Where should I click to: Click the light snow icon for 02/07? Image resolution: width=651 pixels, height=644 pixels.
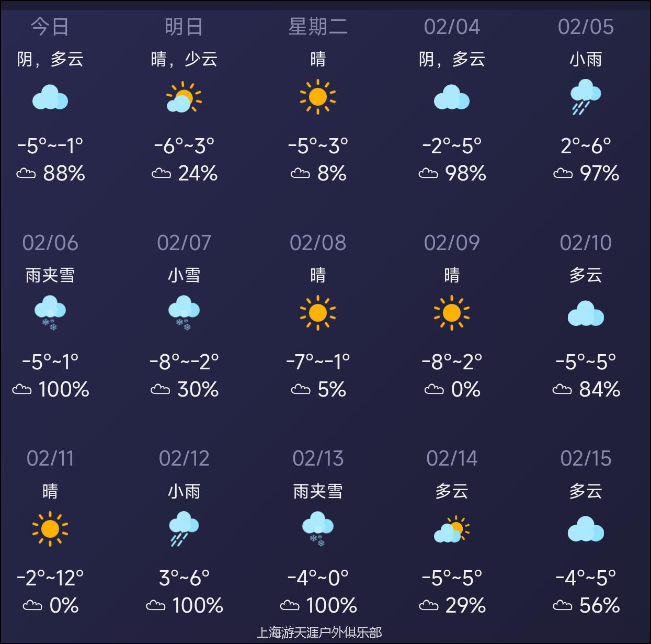[184, 313]
